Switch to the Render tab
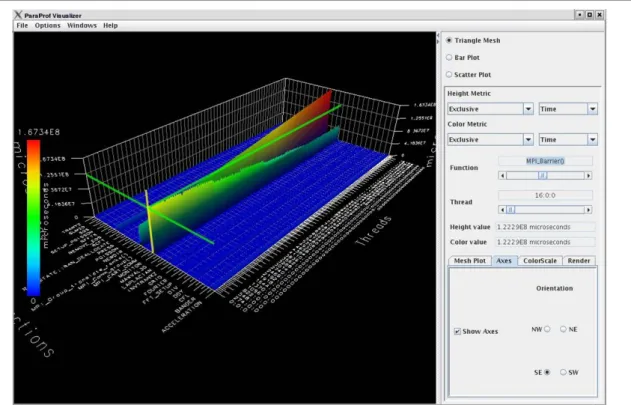 tap(579, 260)
